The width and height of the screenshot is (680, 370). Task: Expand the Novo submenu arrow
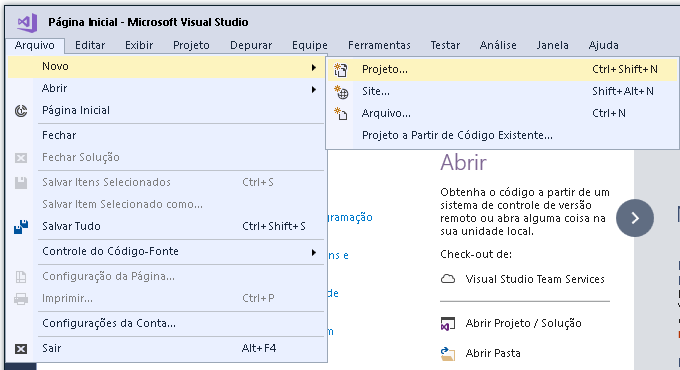[314, 67]
